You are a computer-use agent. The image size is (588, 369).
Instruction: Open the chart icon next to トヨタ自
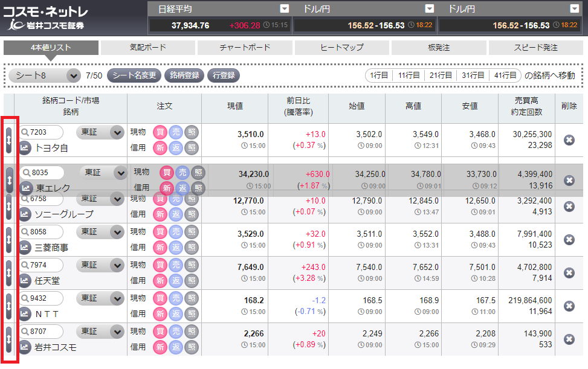tap(25, 147)
